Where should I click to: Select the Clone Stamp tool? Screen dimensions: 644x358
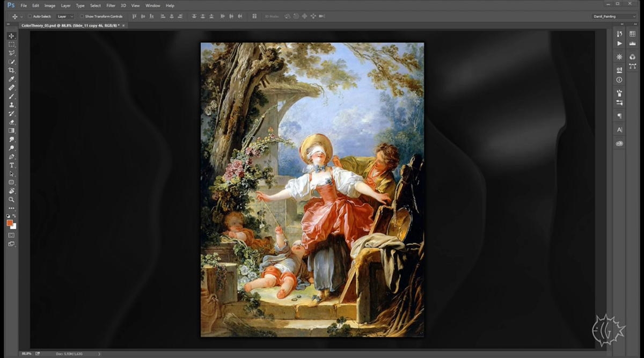[x=11, y=105]
